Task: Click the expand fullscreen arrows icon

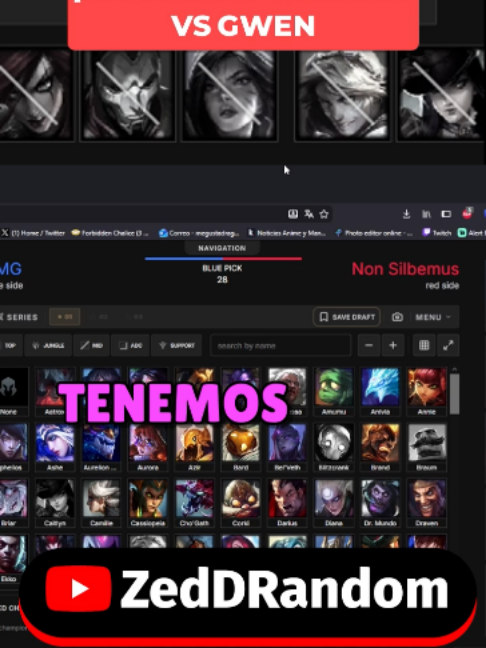Action: tap(448, 345)
